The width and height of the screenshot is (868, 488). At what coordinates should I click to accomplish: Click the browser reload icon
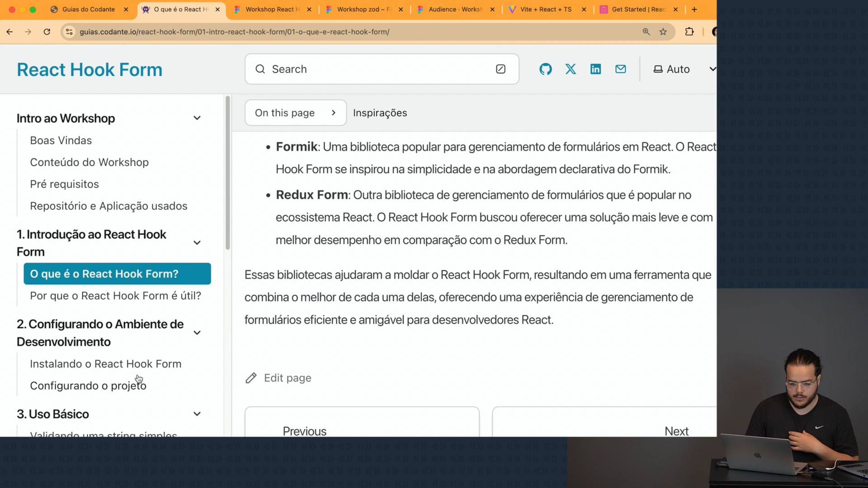click(x=47, y=32)
